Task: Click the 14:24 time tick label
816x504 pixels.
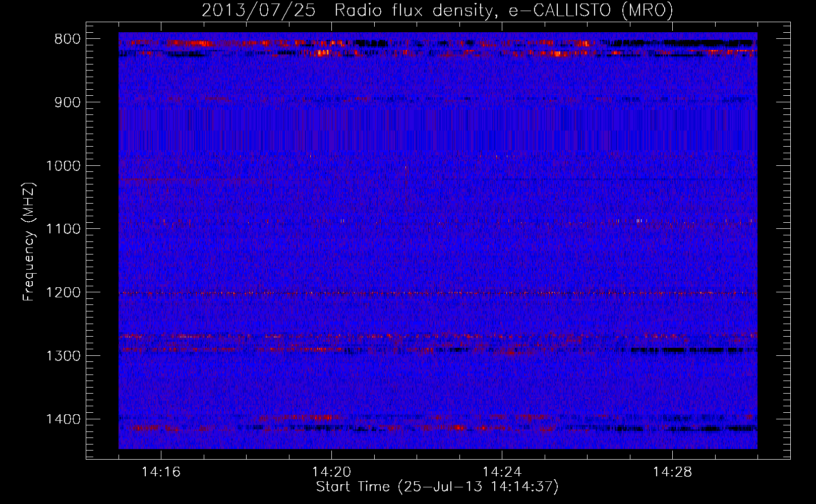Action: (502, 472)
